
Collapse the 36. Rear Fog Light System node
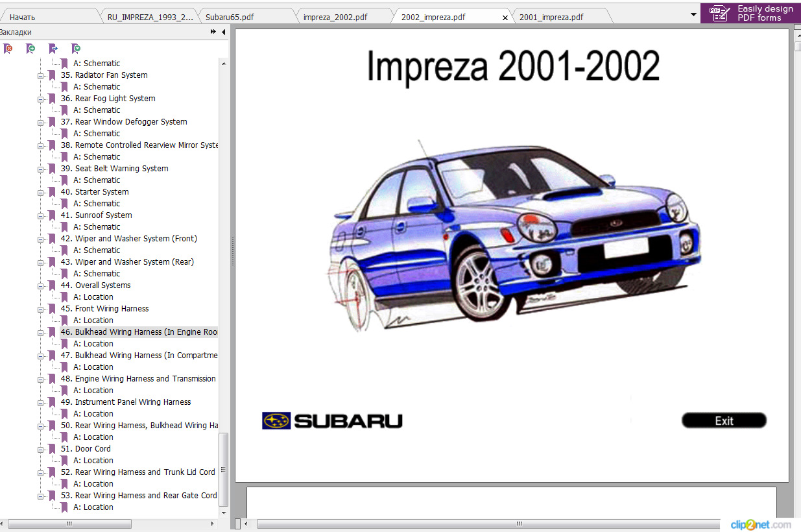click(41, 99)
